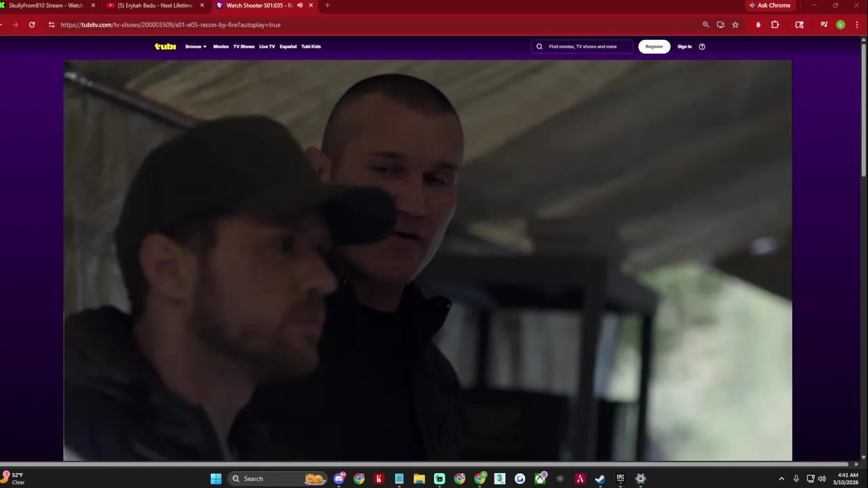Screen dimensions: 868x488
Task: Click the install app icon in address bar
Action: coord(721,24)
